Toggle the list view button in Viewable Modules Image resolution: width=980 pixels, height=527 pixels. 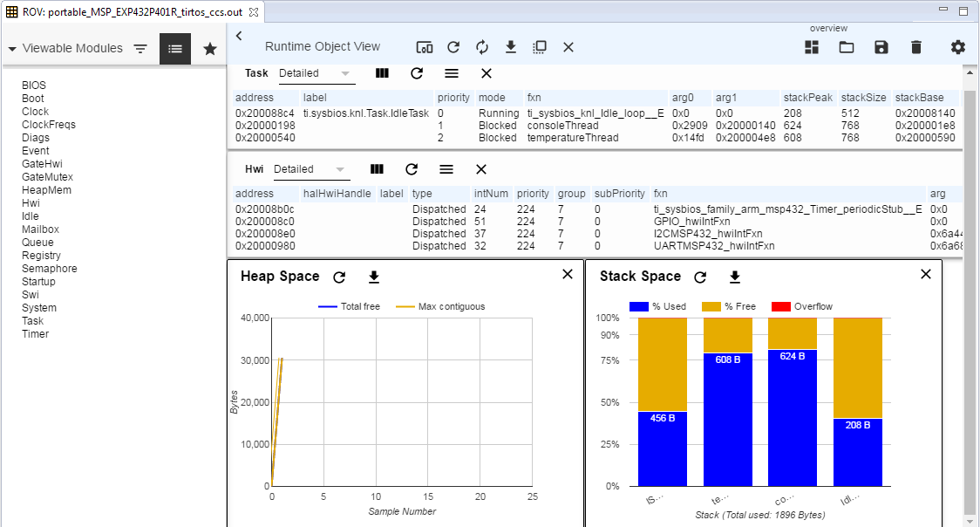[x=175, y=49]
